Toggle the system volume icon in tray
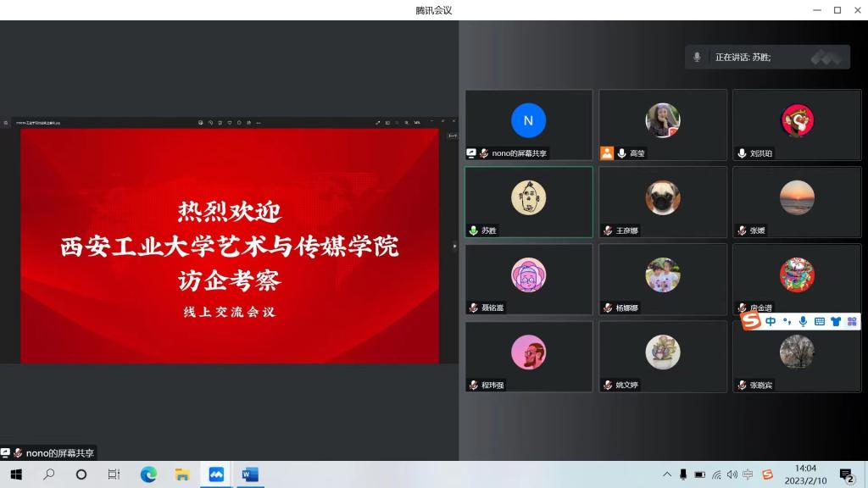Screen dimensions: 868x488 (x=732, y=474)
